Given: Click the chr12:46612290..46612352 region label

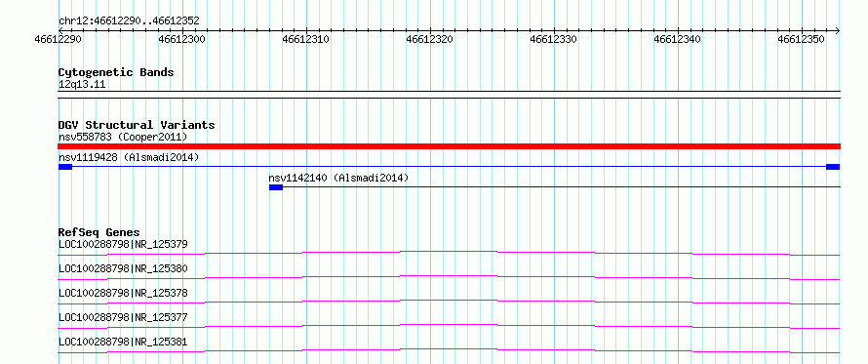Looking at the screenshot, I should tap(129, 21).
